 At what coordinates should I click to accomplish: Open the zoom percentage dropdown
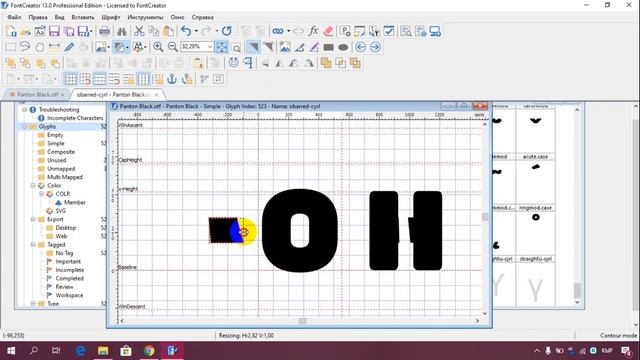click(x=210, y=47)
